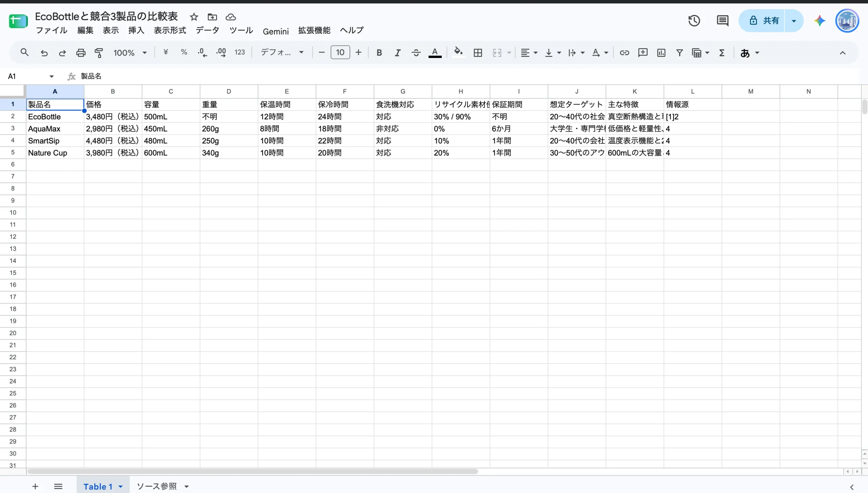The height and width of the screenshot is (493, 868).
Task: Show the side panel chevron
Action: [852, 487]
